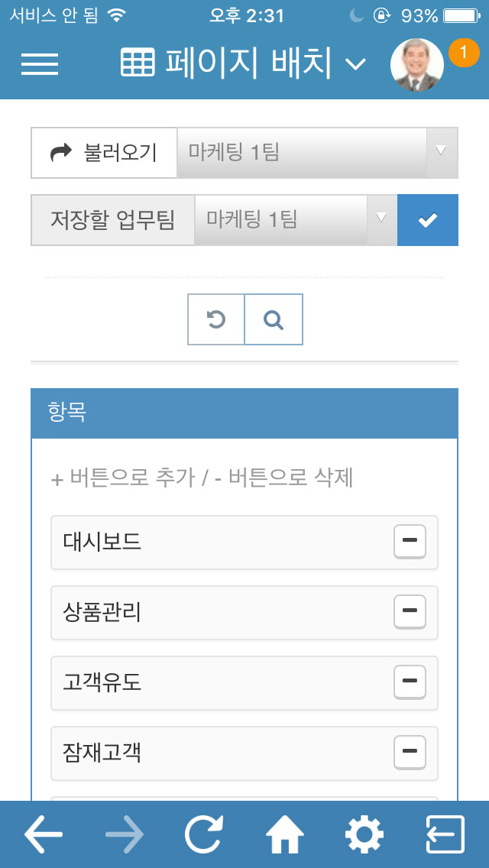489x868 pixels.
Task: Reload page using bottom refresh icon
Action: [x=204, y=834]
